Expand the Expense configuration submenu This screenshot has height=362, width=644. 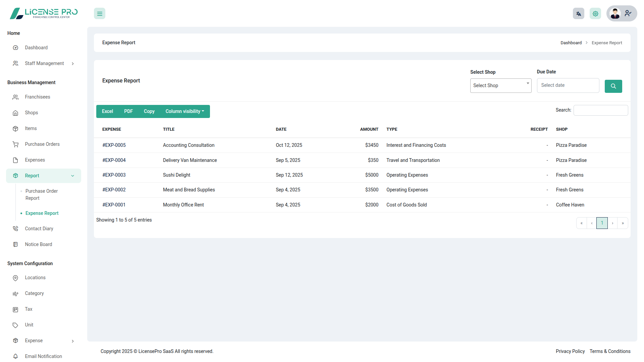pos(73,341)
